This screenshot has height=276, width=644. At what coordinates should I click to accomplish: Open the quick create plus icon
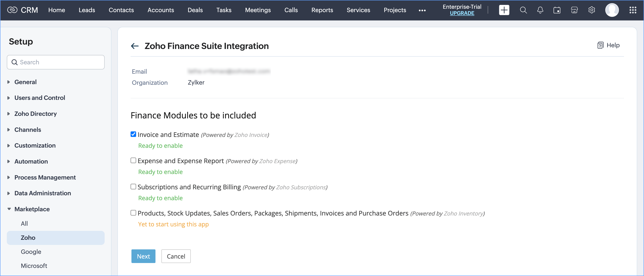click(x=504, y=10)
